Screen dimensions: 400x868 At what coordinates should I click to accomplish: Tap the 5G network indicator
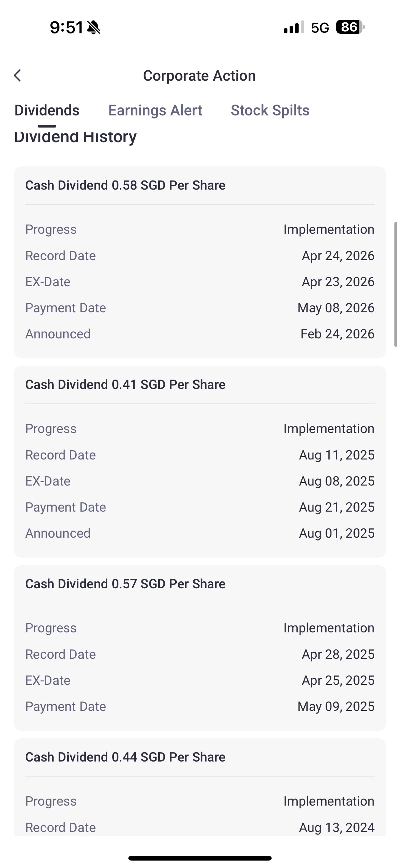click(320, 28)
